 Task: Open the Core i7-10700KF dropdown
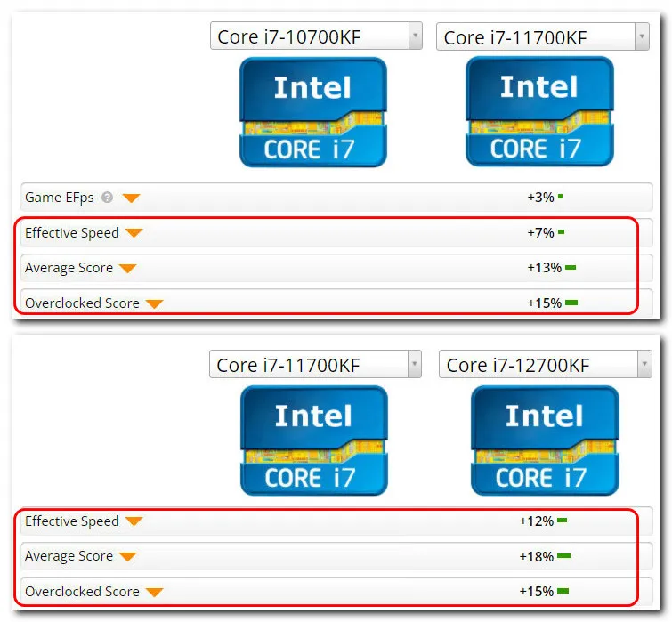(414, 36)
